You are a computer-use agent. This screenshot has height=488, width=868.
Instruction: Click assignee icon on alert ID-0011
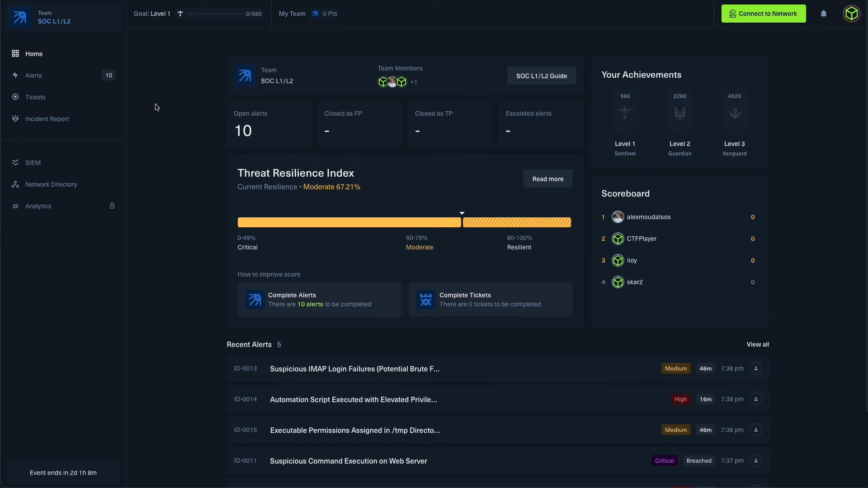pos(755,461)
